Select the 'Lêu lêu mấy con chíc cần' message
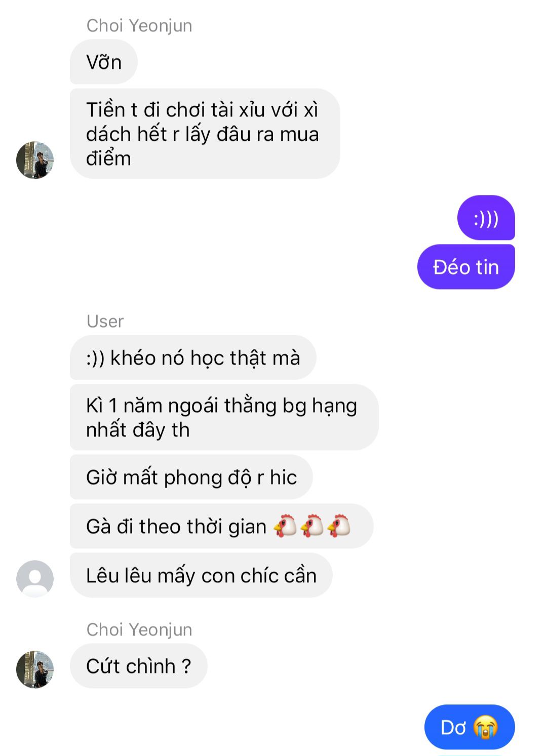The image size is (547, 756). [x=201, y=575]
